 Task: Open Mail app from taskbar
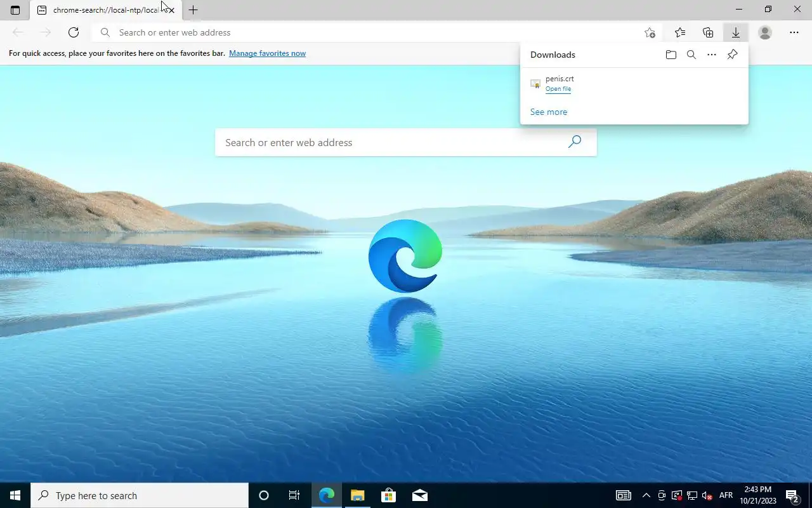(419, 495)
